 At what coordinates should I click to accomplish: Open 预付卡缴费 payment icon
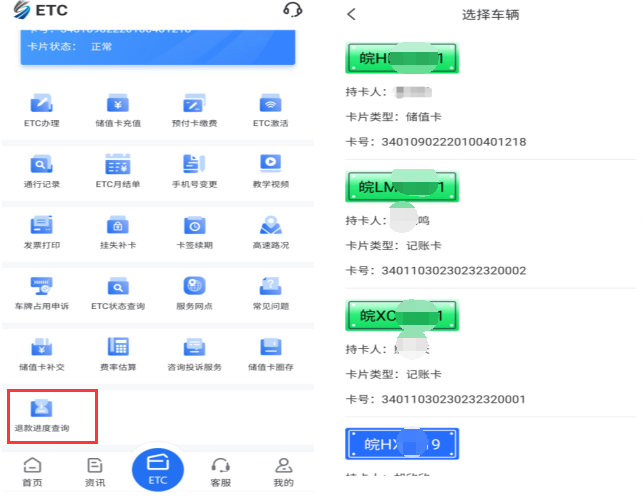194,109
